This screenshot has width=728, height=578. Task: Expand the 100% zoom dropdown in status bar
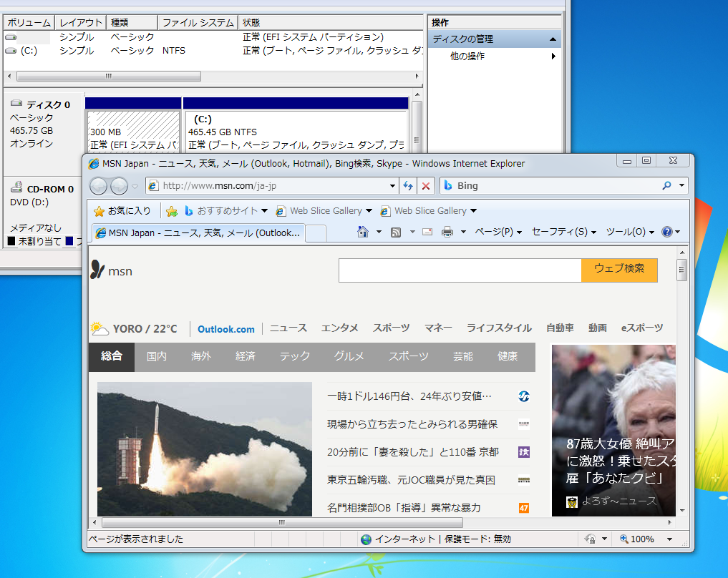pos(669,539)
